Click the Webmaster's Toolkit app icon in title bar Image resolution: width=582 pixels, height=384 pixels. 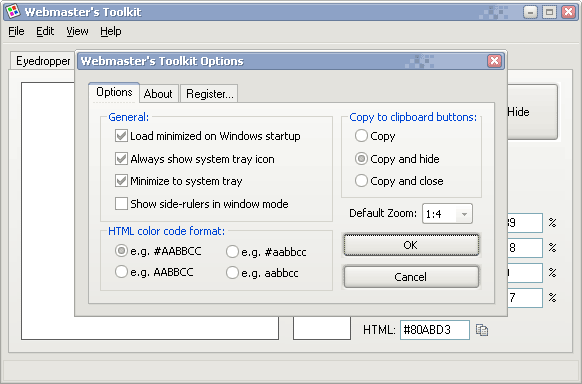(x=13, y=11)
